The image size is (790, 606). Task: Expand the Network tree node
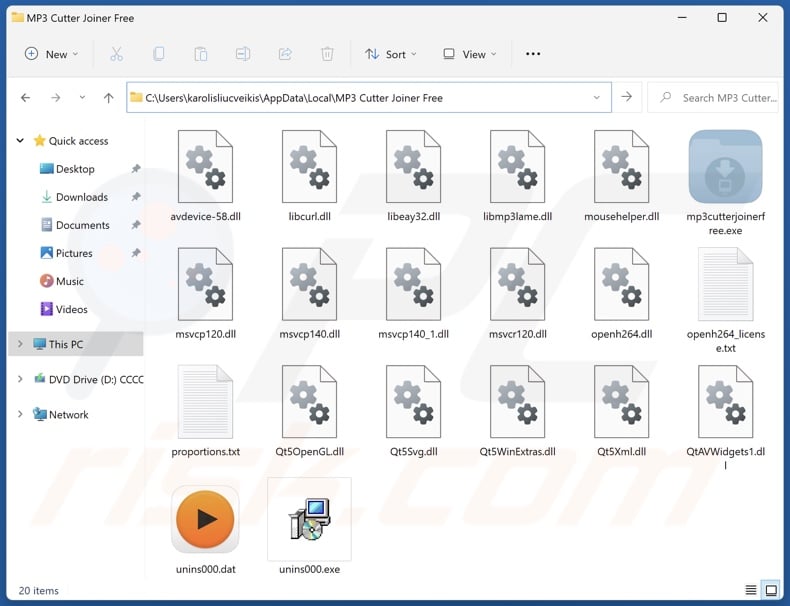coord(20,414)
